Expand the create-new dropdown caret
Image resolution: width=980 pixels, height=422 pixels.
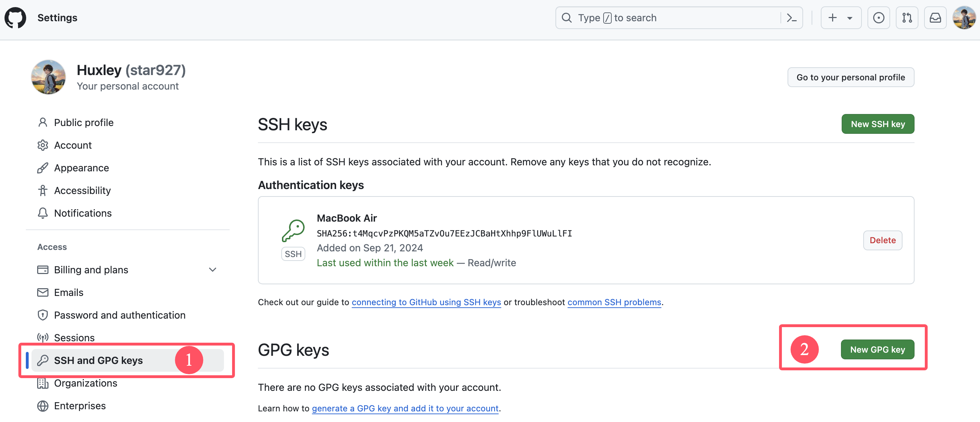(x=849, y=18)
